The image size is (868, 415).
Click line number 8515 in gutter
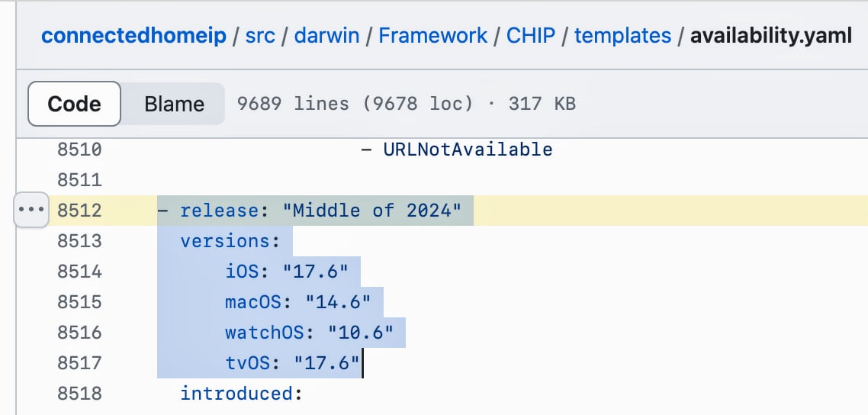[x=79, y=302]
